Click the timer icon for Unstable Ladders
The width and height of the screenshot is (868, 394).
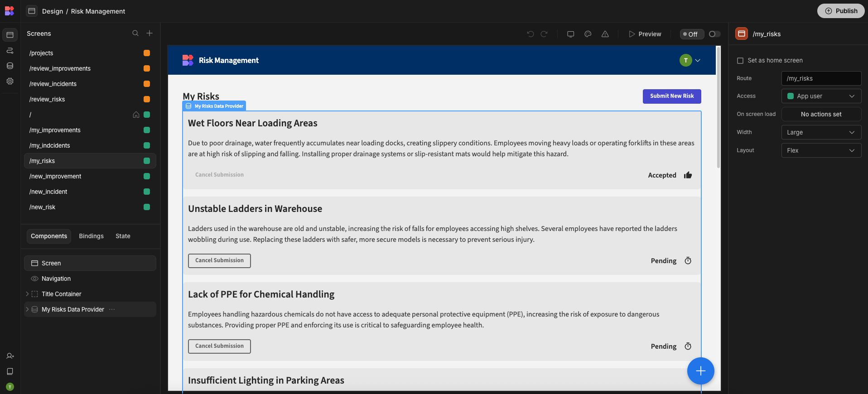pos(688,261)
